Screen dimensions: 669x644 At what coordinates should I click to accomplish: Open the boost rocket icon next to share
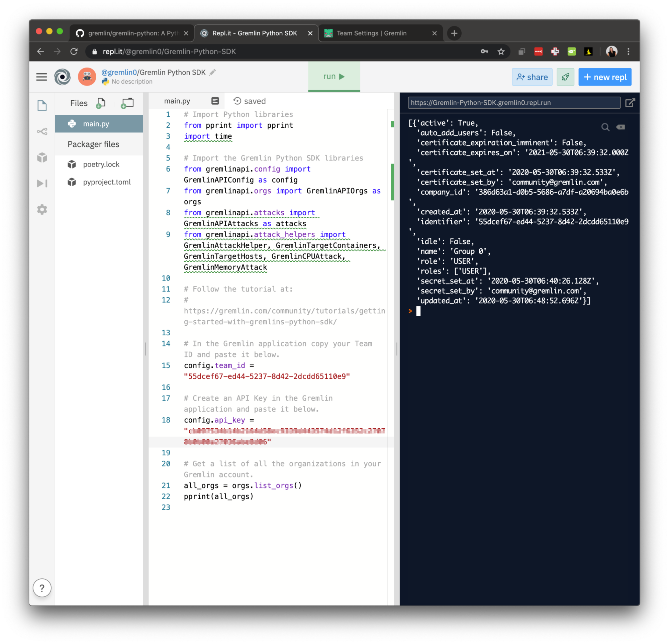pyautogui.click(x=566, y=77)
